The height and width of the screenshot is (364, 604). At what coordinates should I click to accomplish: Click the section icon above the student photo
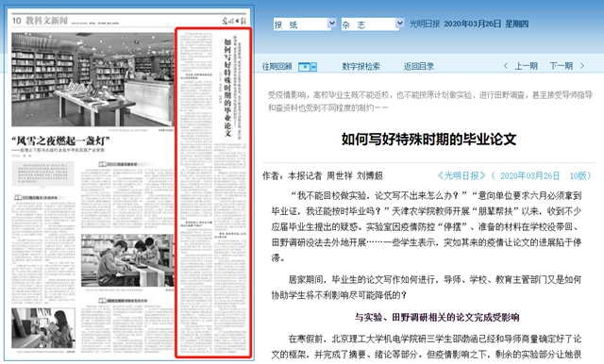point(103,164)
